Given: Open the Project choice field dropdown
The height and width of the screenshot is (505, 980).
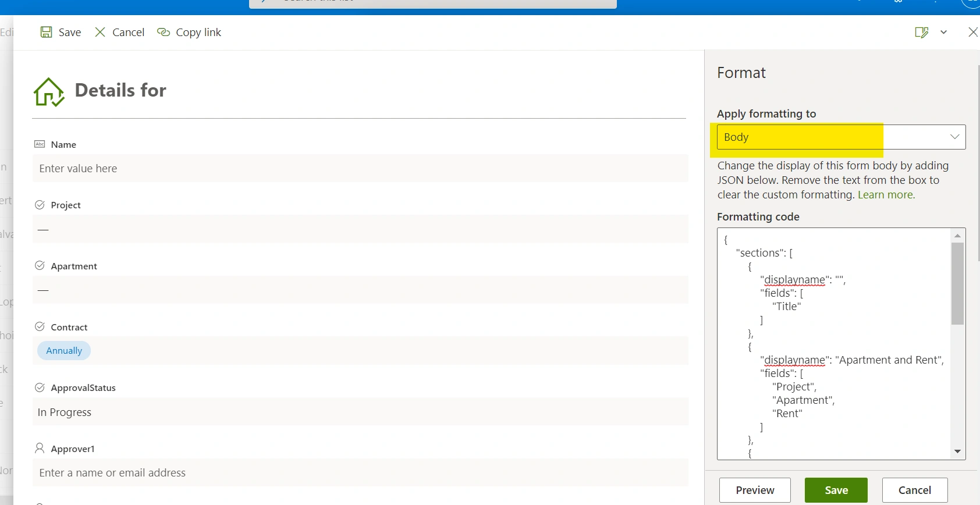Looking at the screenshot, I should click(360, 229).
